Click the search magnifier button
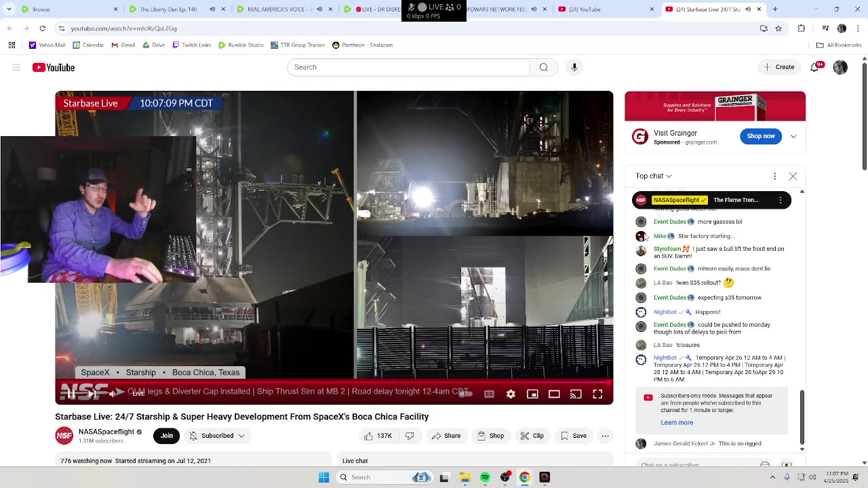The width and height of the screenshot is (868, 488). pos(543,67)
